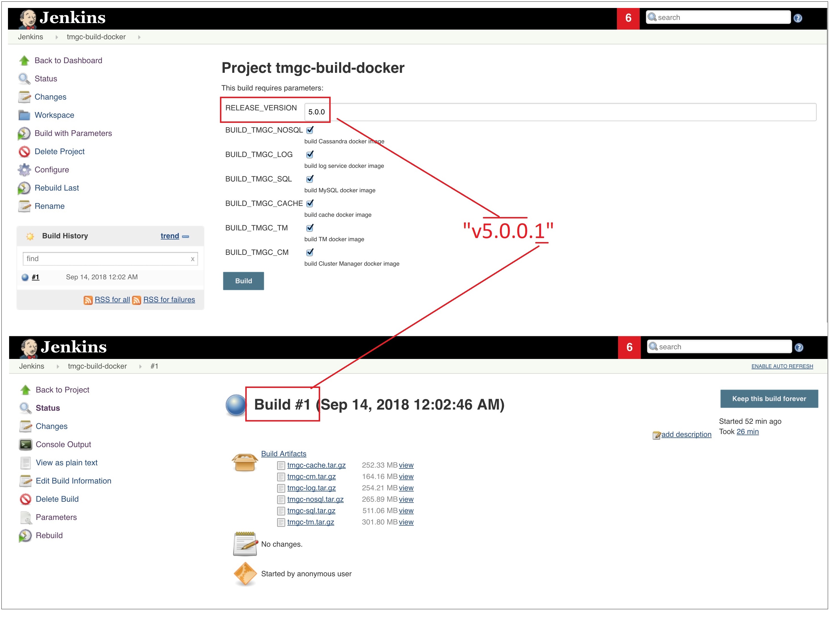Click the Console Output terminal icon
This screenshot has height=628, width=840.
25,445
